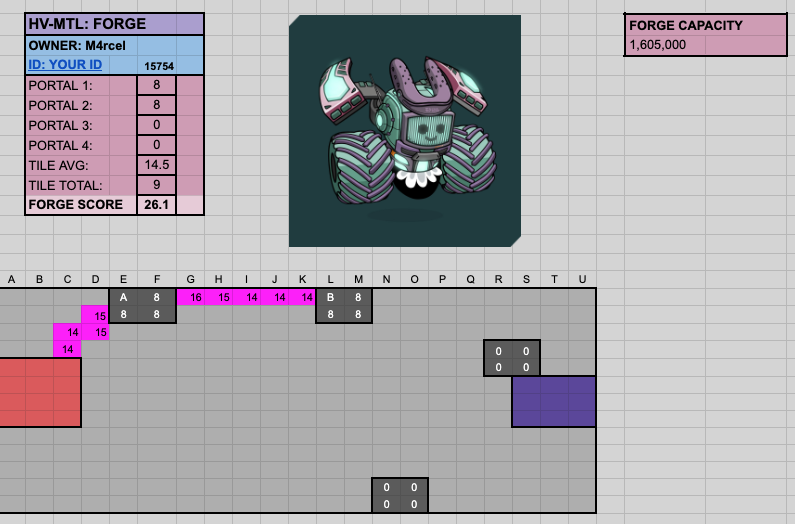The image size is (795, 524).
Task: Click the magenta 14 tile under column J
Action: coord(274,297)
